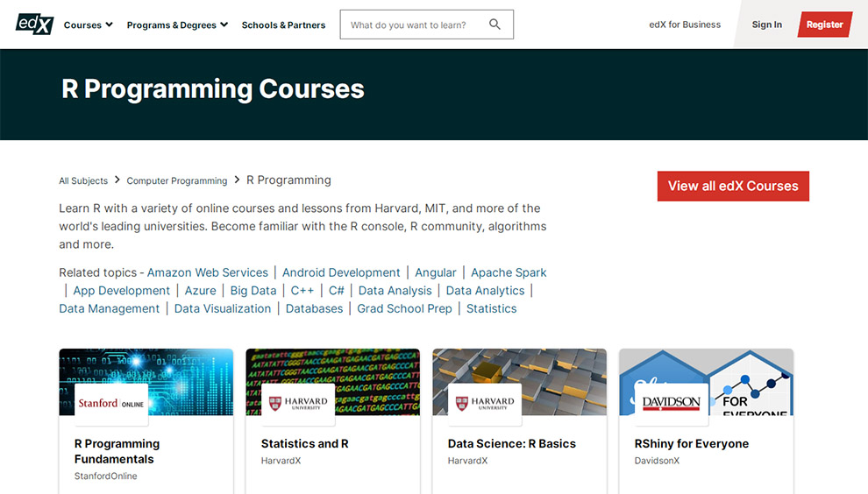The width and height of the screenshot is (868, 494).
Task: Click the edX logo
Action: tap(34, 24)
